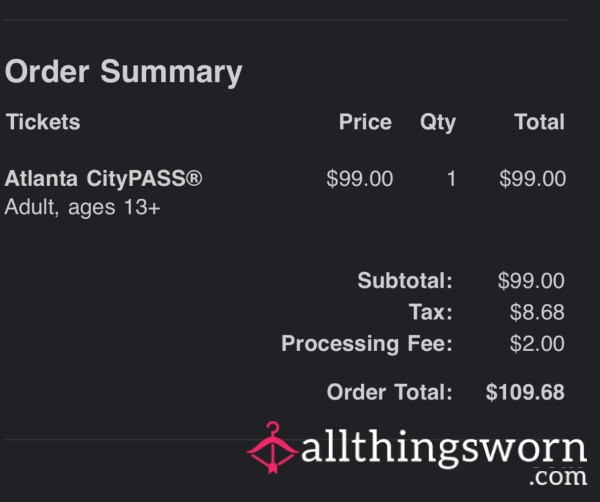Image resolution: width=600 pixels, height=502 pixels.
Task: Click the allthingsworn watermark text
Action: (444, 448)
